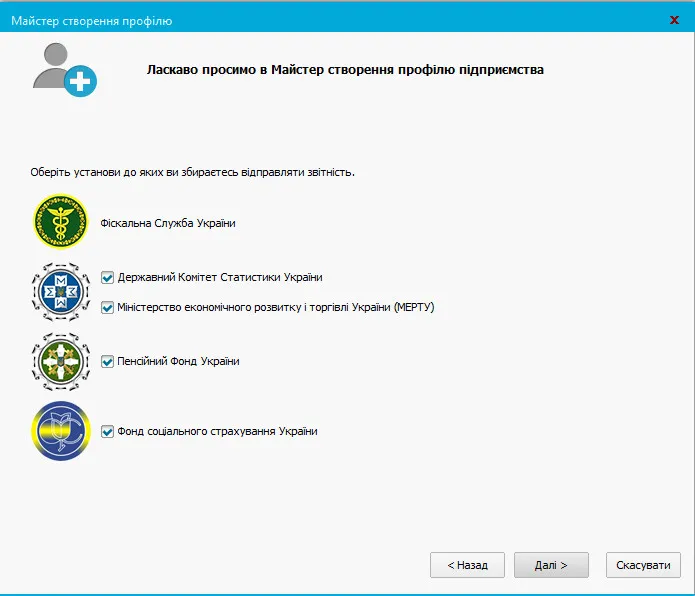Click the МЕРТУ ministry label text

point(276,307)
